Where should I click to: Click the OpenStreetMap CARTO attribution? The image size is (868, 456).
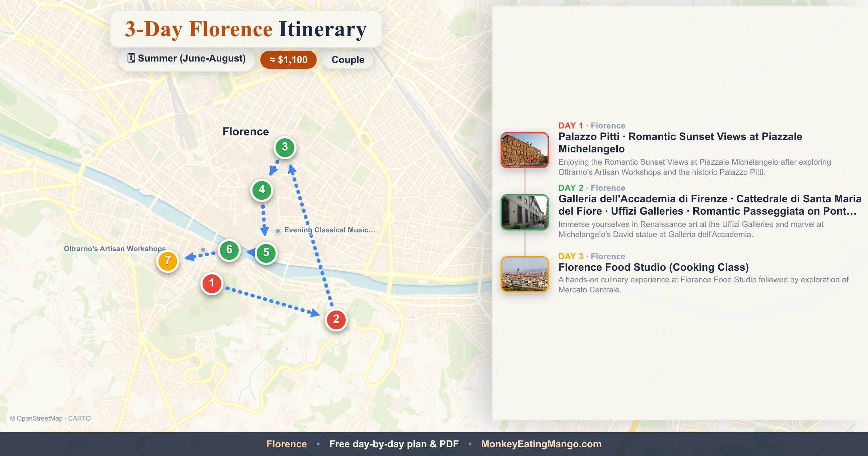50,418
